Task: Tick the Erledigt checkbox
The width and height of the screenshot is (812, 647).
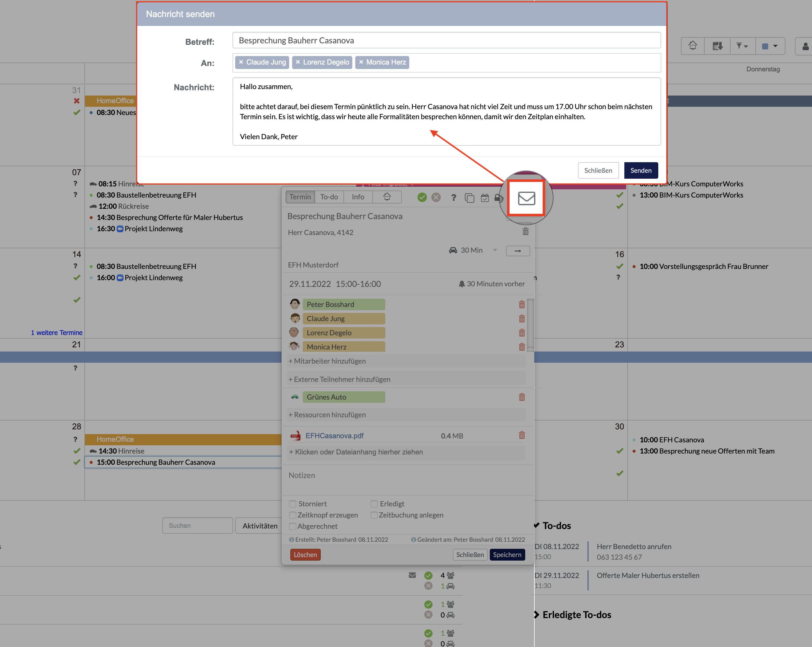Action: coord(374,504)
